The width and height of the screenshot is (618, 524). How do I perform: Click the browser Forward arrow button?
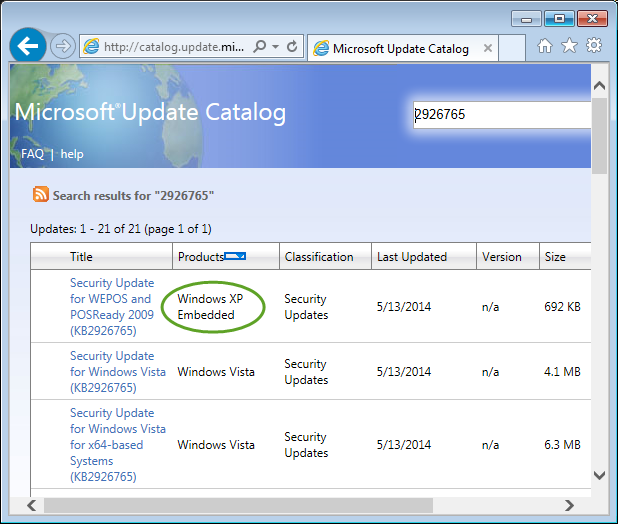[x=62, y=47]
